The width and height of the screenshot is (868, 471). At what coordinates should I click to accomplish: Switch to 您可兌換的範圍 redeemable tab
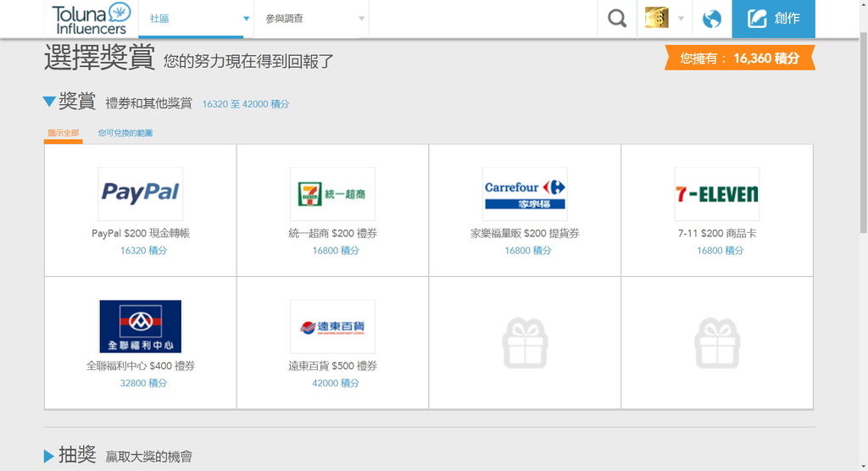[x=125, y=133]
